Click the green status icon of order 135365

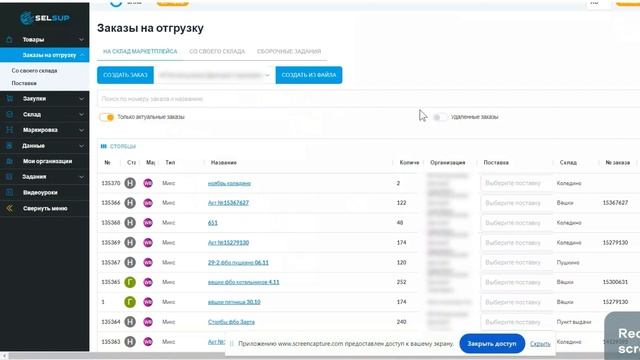tap(130, 282)
